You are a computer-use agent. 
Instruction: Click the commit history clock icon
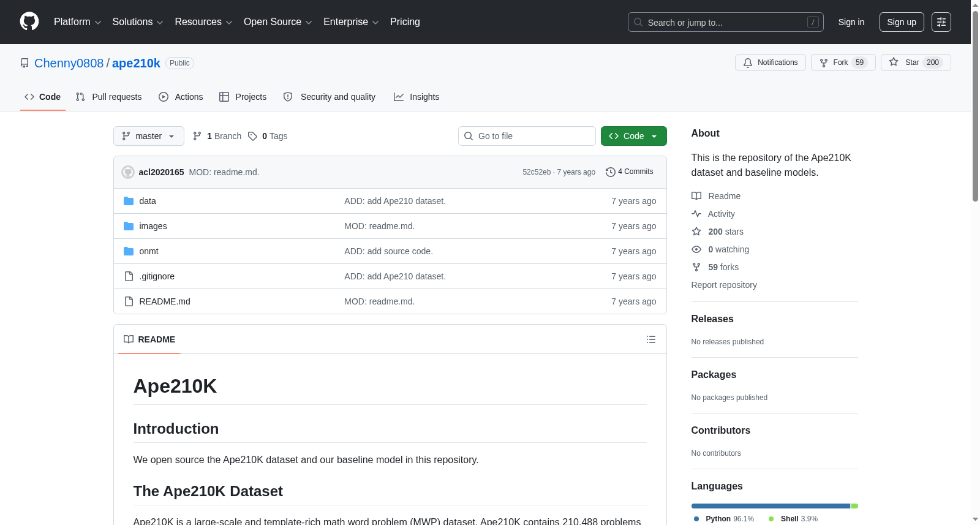click(x=611, y=172)
